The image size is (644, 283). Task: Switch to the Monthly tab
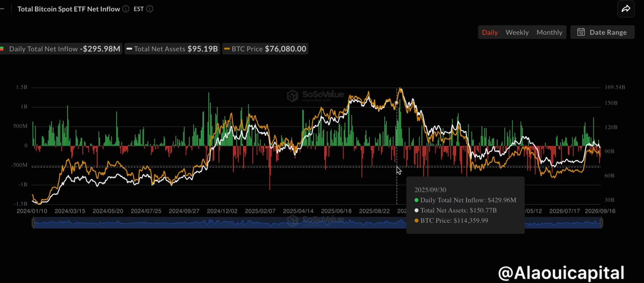[x=549, y=32]
